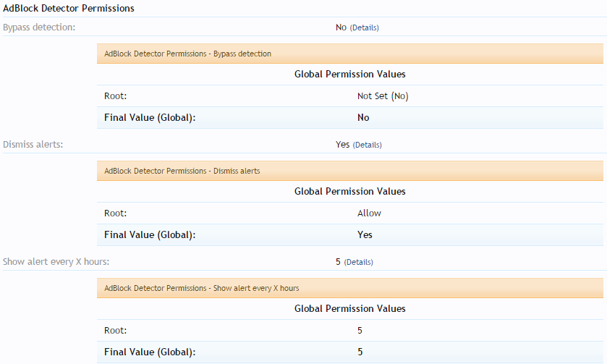Click the AdBlock Detector Permissions page heading
The image size is (607, 364).
pos(68,8)
